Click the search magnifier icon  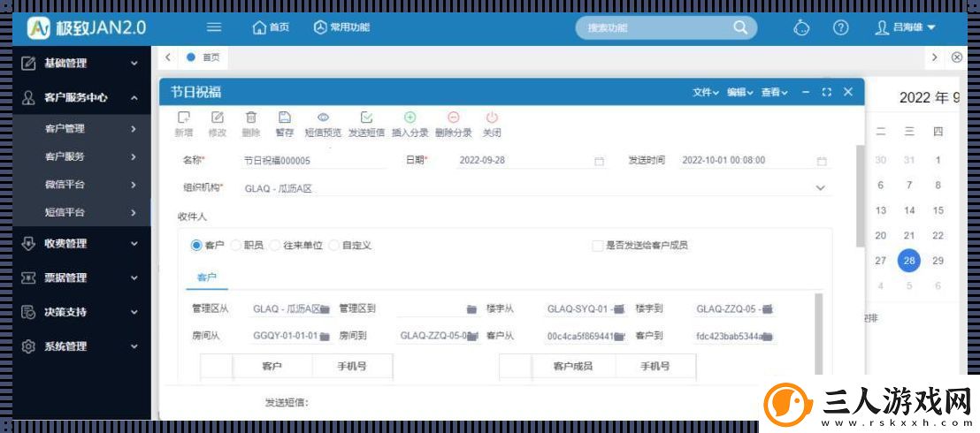click(x=740, y=27)
